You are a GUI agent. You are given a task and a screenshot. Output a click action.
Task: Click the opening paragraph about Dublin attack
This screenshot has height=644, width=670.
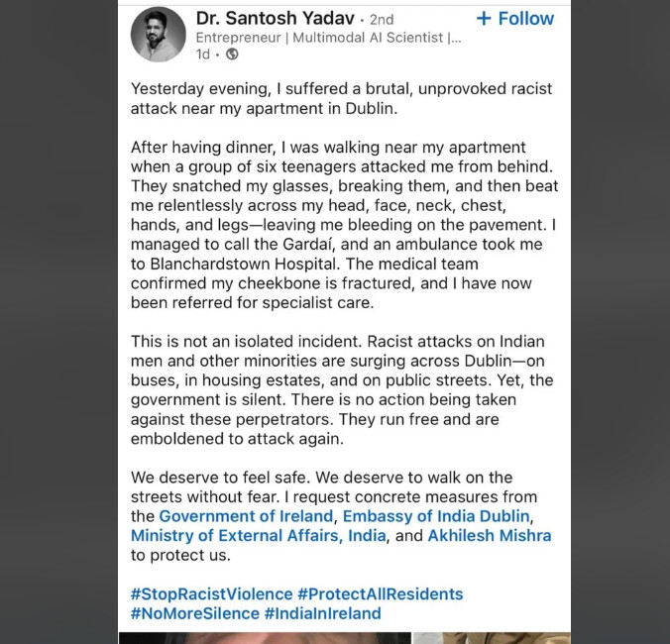tap(341, 99)
